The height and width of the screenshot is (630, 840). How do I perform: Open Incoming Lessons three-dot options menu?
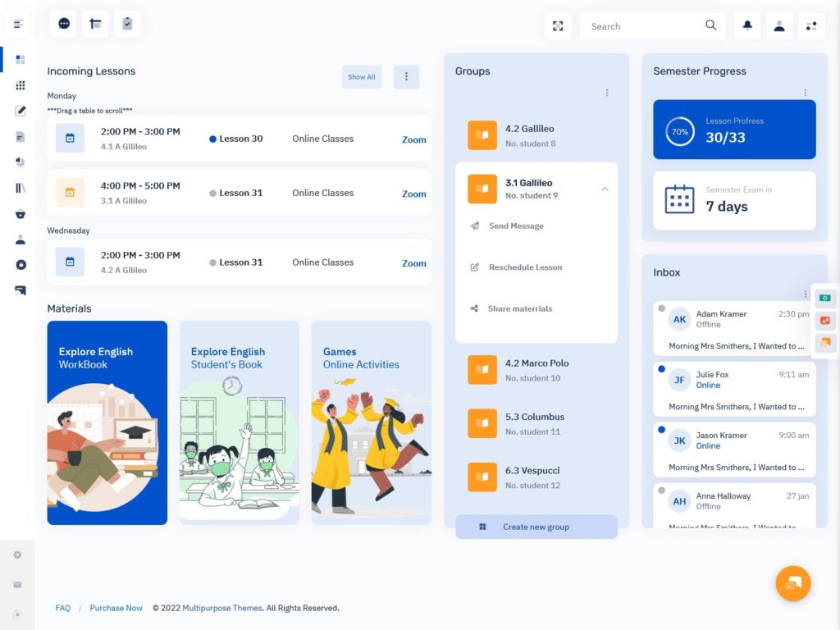click(x=406, y=76)
